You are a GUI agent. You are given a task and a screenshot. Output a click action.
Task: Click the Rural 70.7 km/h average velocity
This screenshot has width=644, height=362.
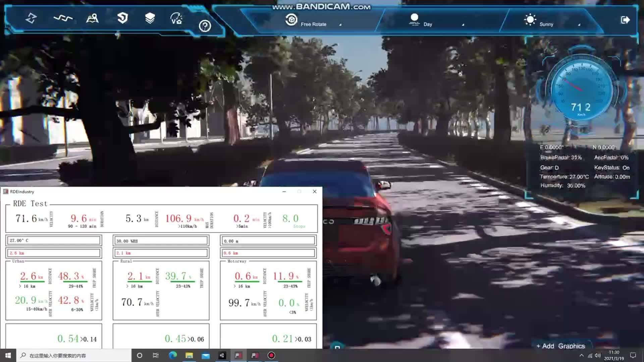pyautogui.click(x=137, y=303)
